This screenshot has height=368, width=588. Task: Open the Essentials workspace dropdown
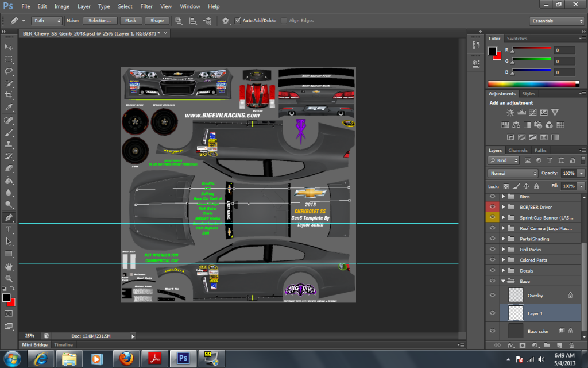557,21
